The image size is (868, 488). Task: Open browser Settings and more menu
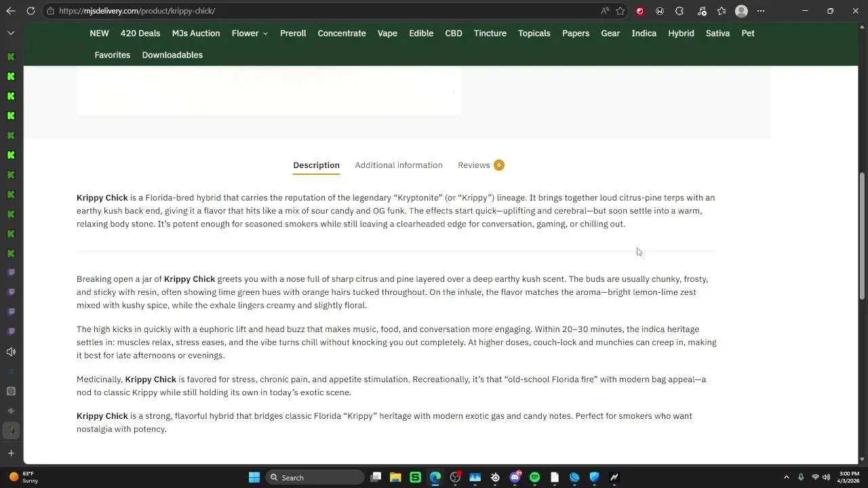coord(761,11)
